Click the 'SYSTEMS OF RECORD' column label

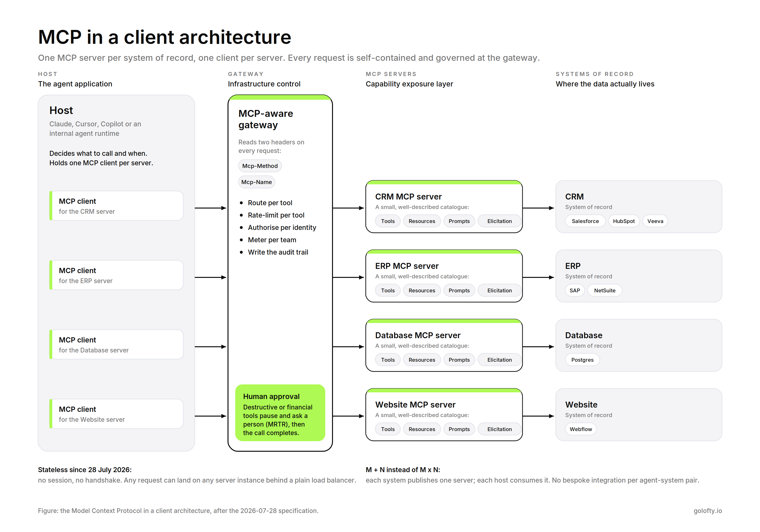coord(594,74)
